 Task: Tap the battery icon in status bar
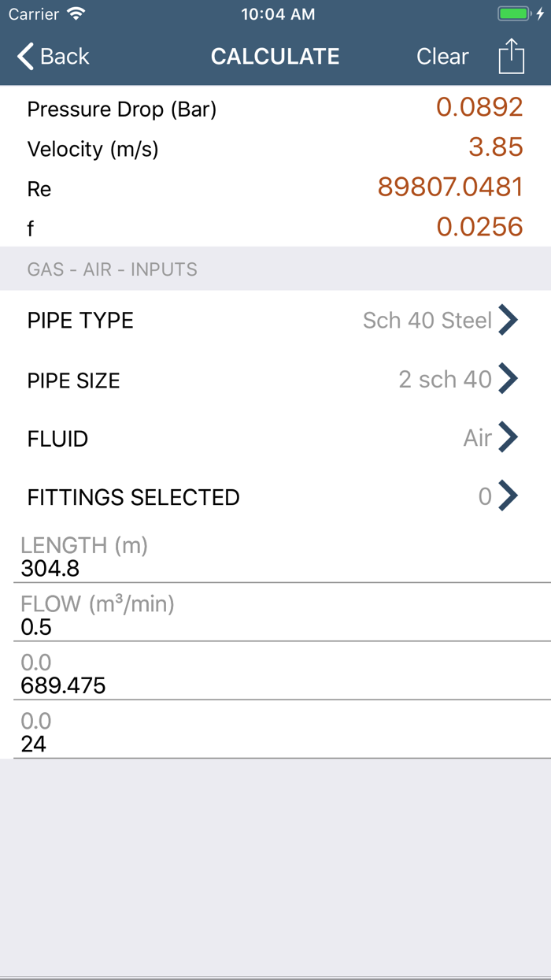[514, 14]
